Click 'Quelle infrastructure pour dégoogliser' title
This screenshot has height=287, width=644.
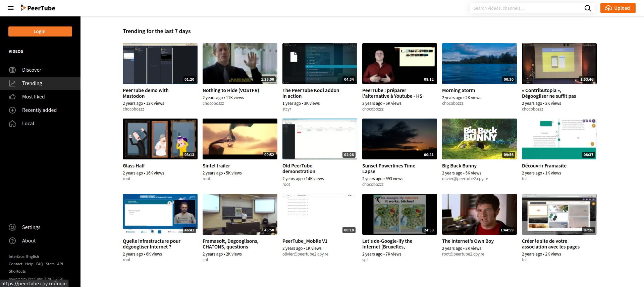152,244
